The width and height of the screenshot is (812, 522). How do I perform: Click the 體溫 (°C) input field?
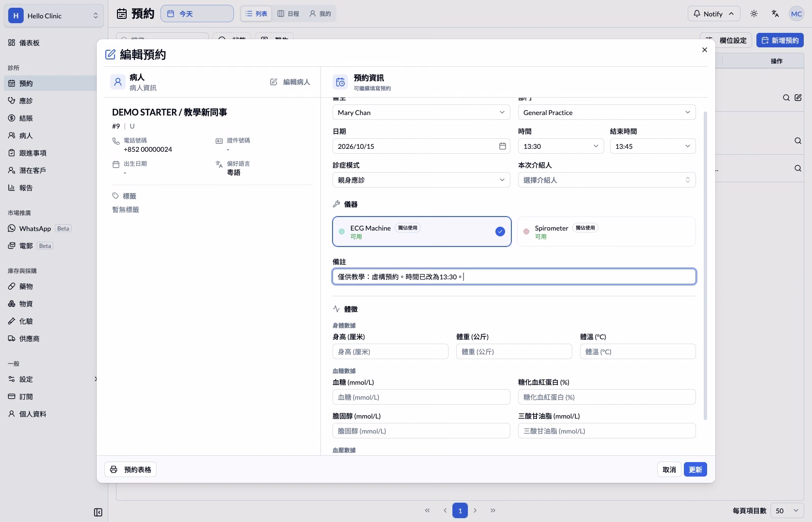638,351
